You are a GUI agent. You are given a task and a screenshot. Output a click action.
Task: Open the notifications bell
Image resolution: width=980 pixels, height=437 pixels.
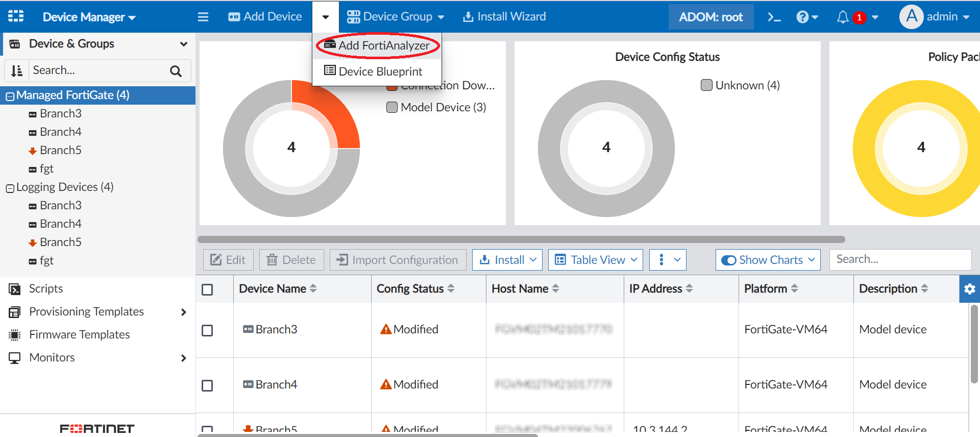tap(843, 17)
